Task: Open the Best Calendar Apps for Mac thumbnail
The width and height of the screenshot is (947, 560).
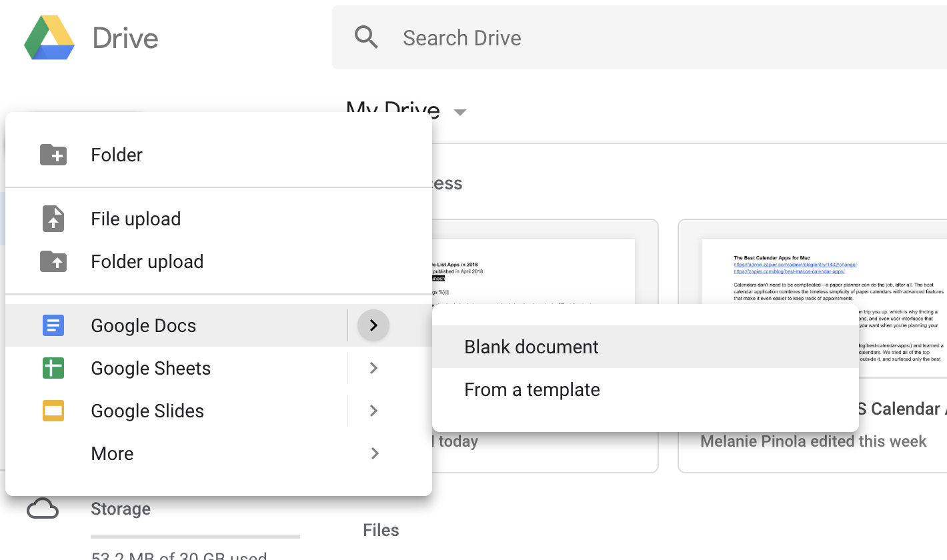Action: 824,272
